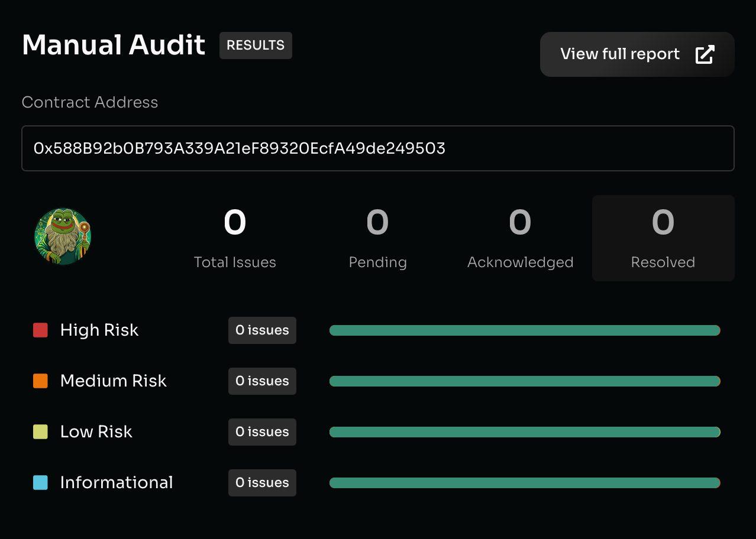Click the Pepe wizard token avatar
The width and height of the screenshot is (756, 539).
tap(63, 236)
